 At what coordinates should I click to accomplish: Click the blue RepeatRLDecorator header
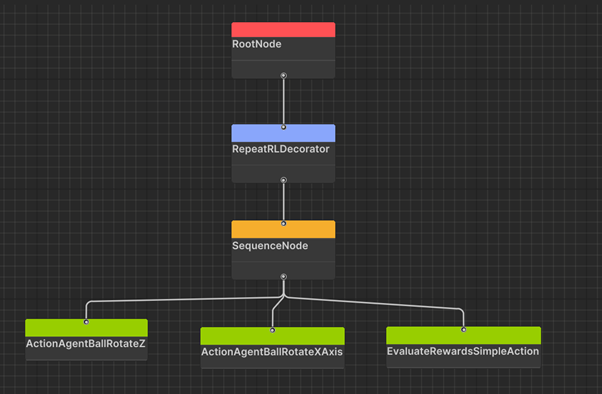pyautogui.click(x=283, y=133)
